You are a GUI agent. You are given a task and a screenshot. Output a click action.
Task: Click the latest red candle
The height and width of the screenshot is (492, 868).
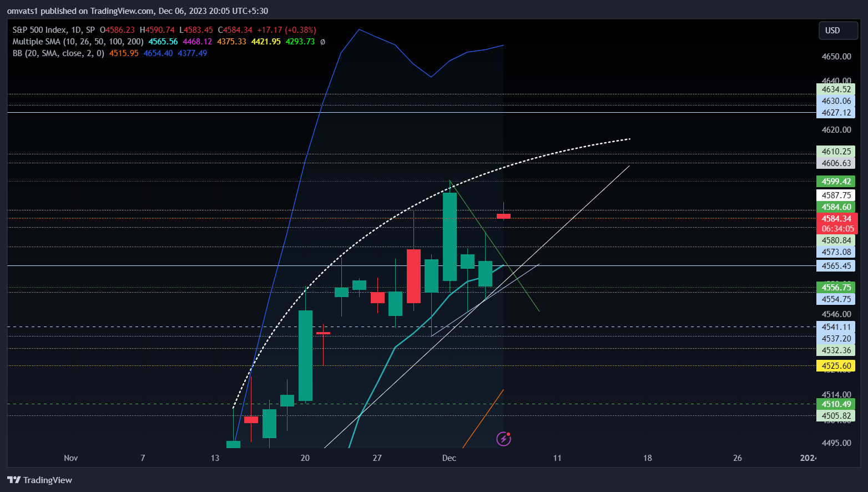tap(503, 216)
